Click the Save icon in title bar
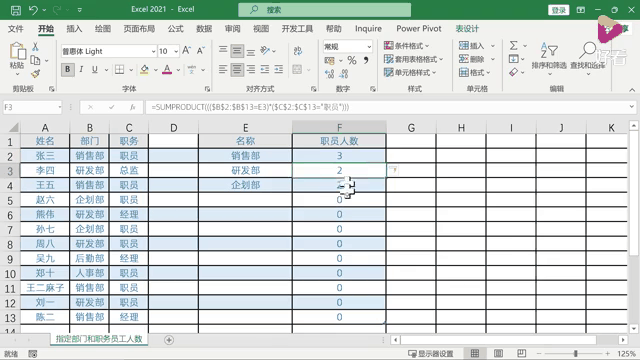Screen dimensions: 640x360 tap(16, 10)
